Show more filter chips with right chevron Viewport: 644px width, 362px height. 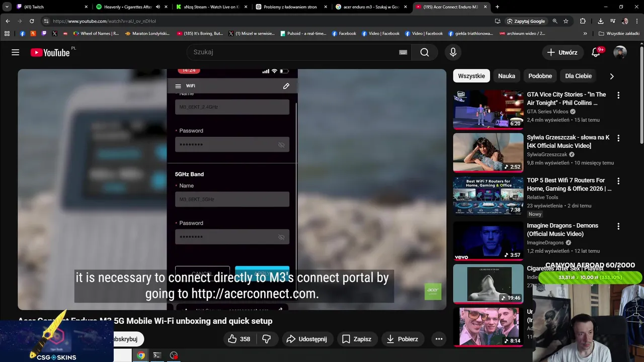612,76
